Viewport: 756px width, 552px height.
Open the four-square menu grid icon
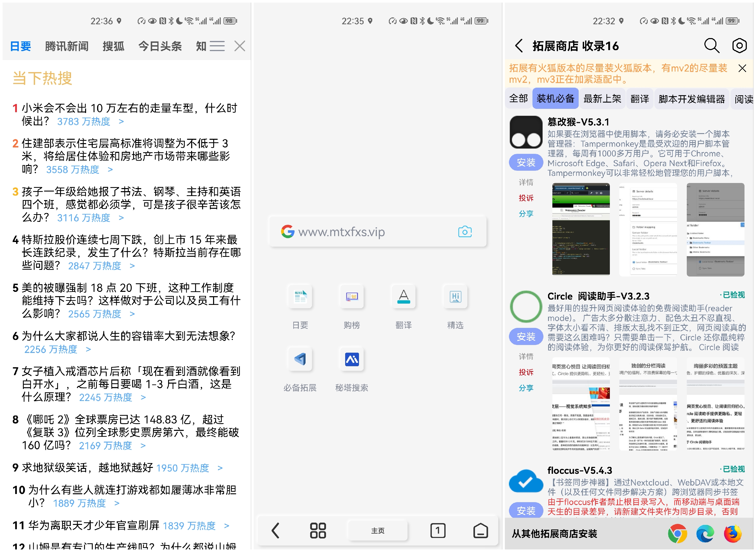tap(318, 530)
